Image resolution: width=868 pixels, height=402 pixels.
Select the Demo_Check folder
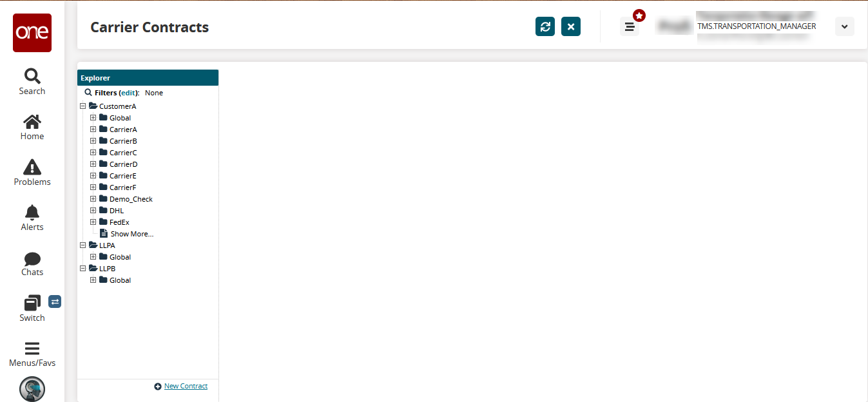(x=131, y=199)
